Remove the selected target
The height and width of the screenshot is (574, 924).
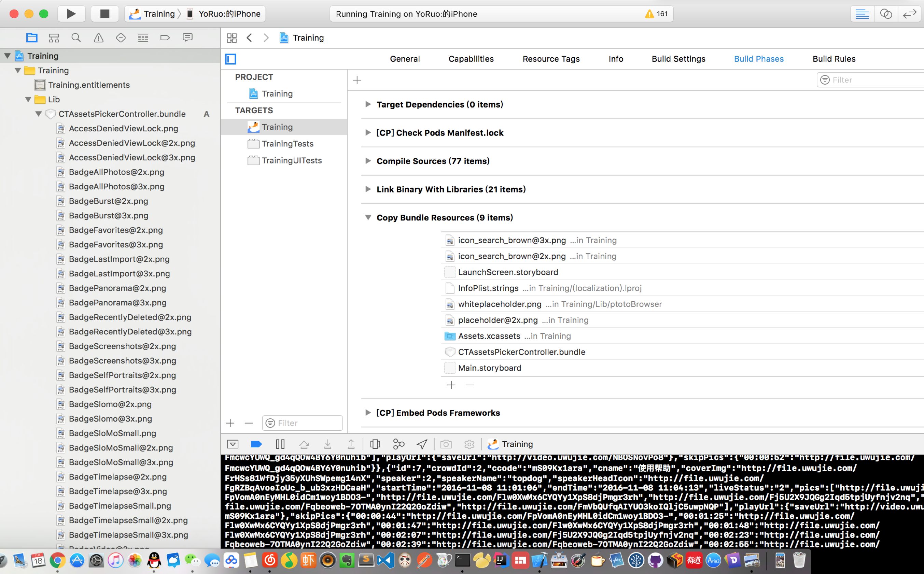click(x=249, y=423)
